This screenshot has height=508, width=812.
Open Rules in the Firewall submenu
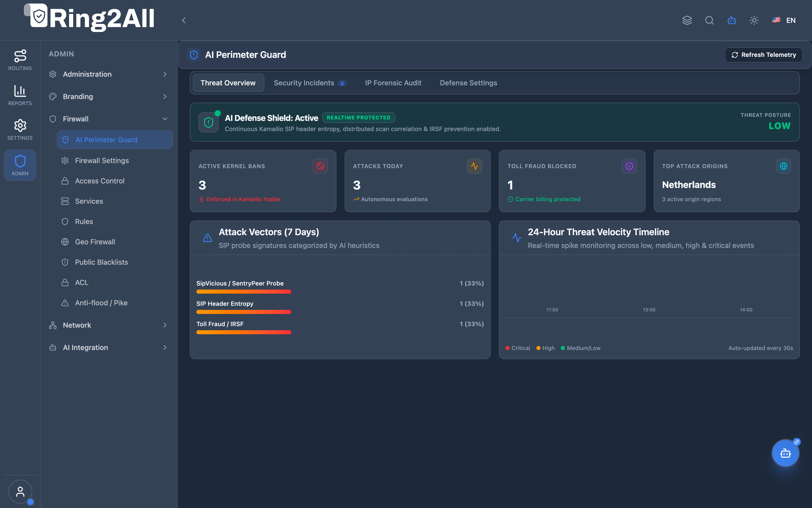[x=115, y=222]
